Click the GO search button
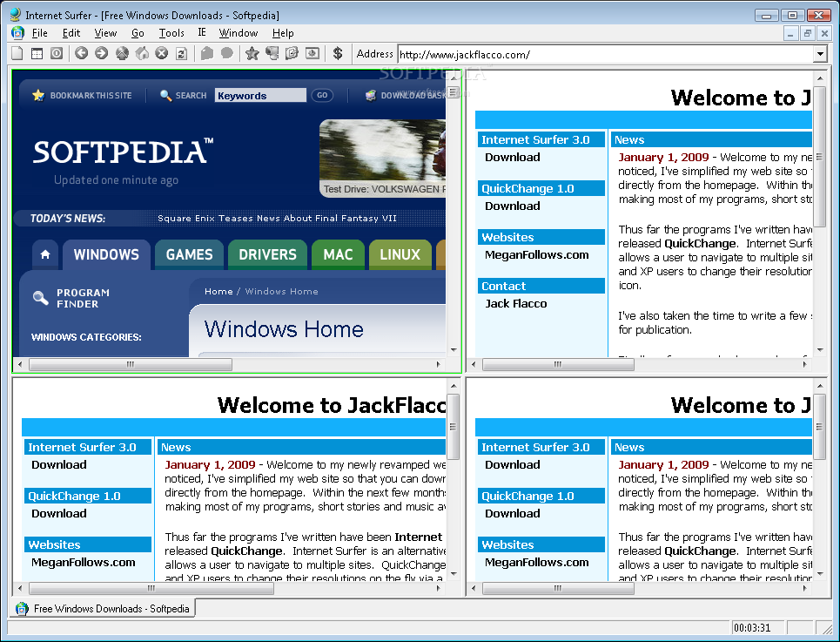Screen dimensions: 840x642 pos(322,96)
